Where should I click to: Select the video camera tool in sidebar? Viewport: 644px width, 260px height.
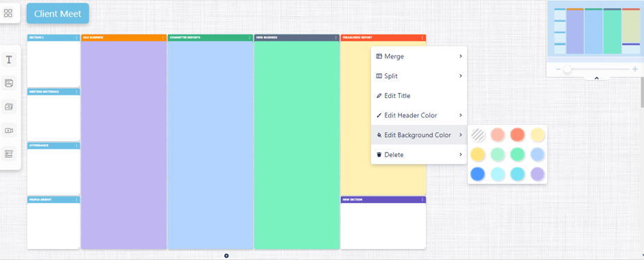click(9, 130)
